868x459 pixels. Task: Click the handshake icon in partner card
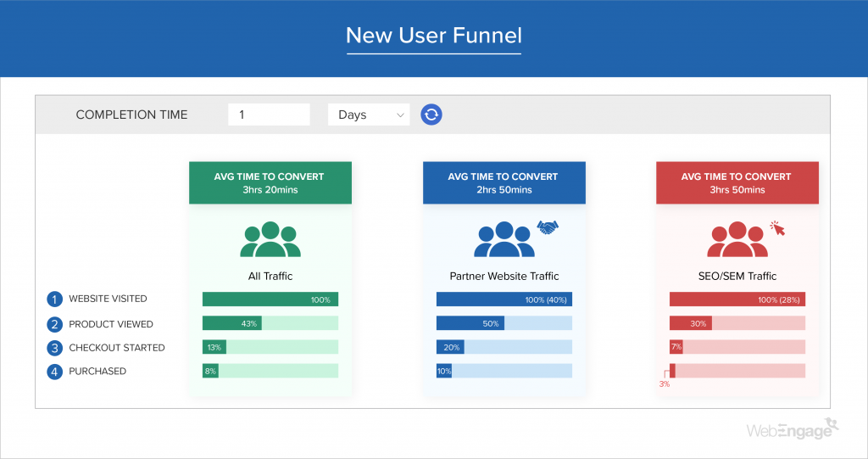548,227
